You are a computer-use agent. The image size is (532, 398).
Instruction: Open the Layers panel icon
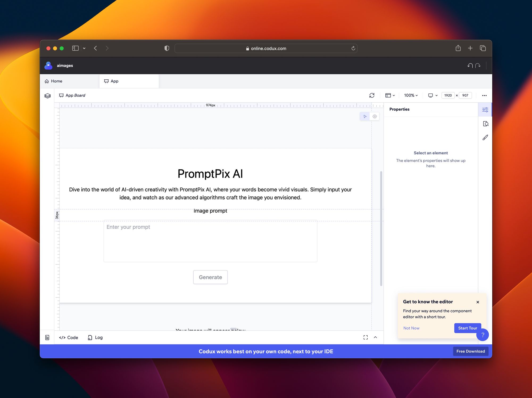(x=47, y=96)
